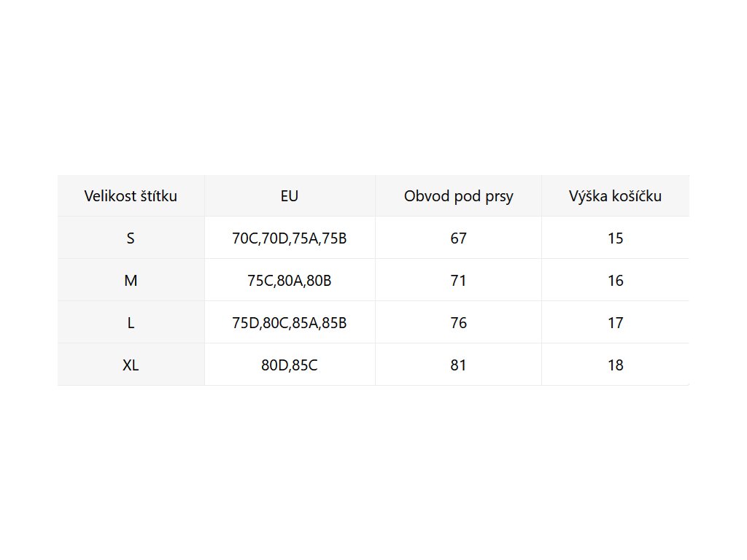Click the underbust value 76

[458, 323]
